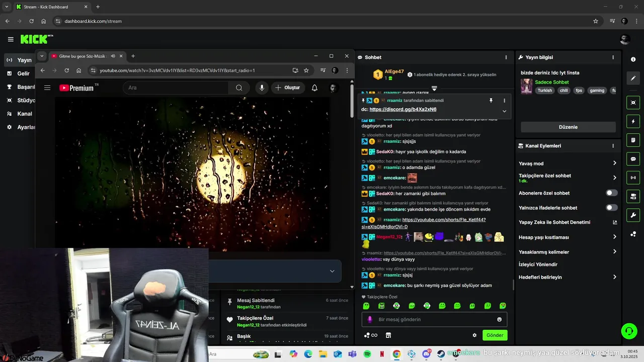Toggle Yalnızca ifadelerle sohbet switch
This screenshot has width=644, height=362.
coord(611,208)
